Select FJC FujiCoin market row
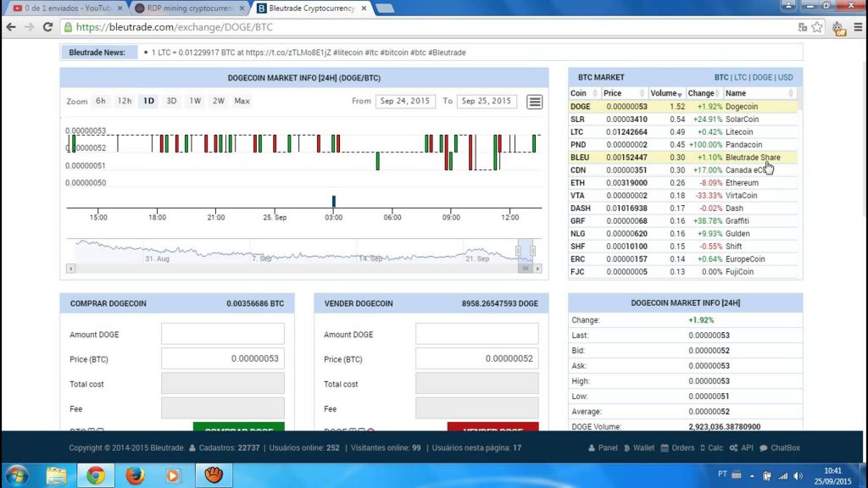868x488 pixels. pos(683,272)
